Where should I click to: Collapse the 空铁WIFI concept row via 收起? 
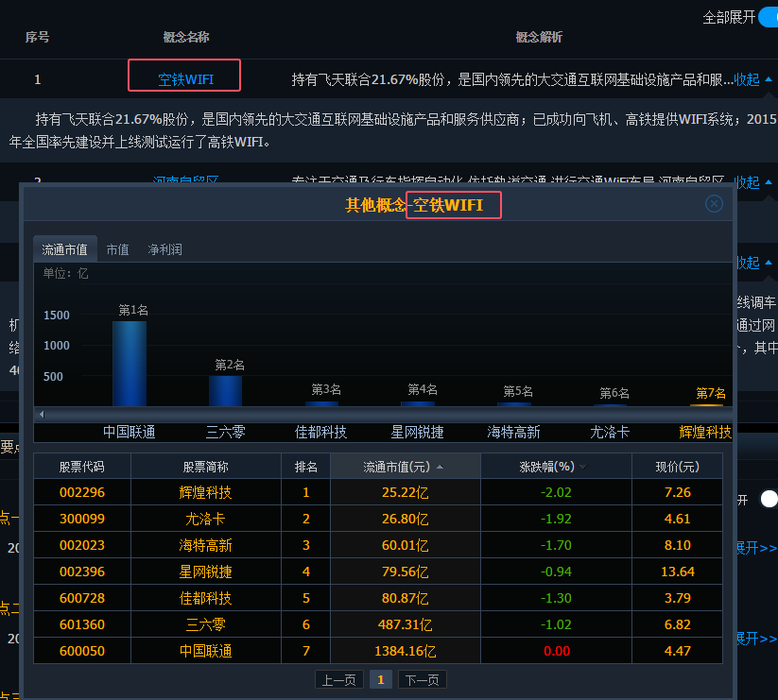click(752, 79)
